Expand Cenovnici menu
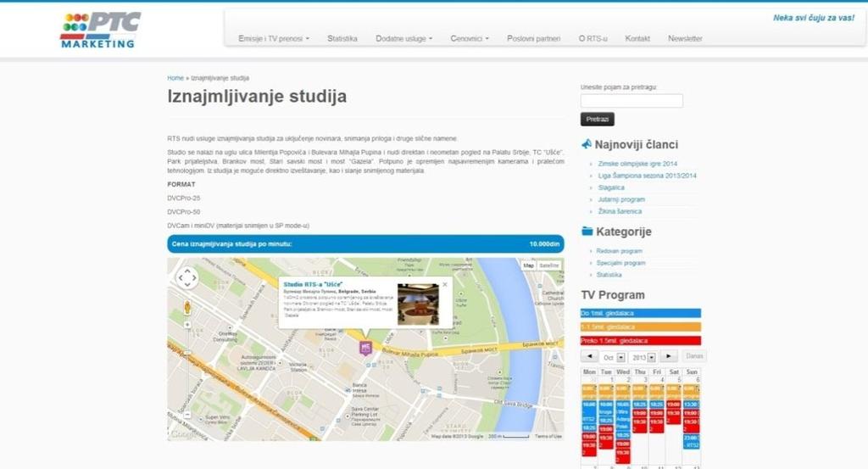This screenshot has height=469, width=868. click(470, 39)
